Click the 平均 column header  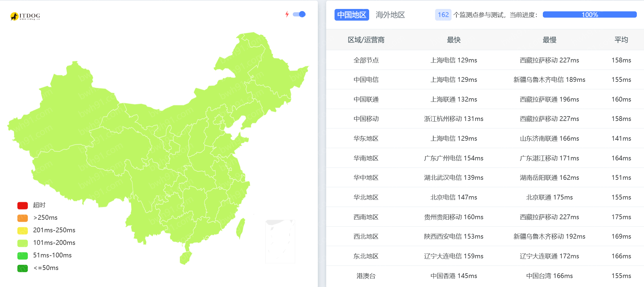tap(621, 40)
